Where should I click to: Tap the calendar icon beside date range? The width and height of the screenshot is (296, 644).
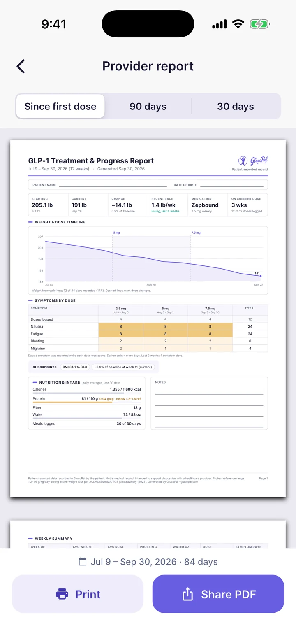(83, 562)
